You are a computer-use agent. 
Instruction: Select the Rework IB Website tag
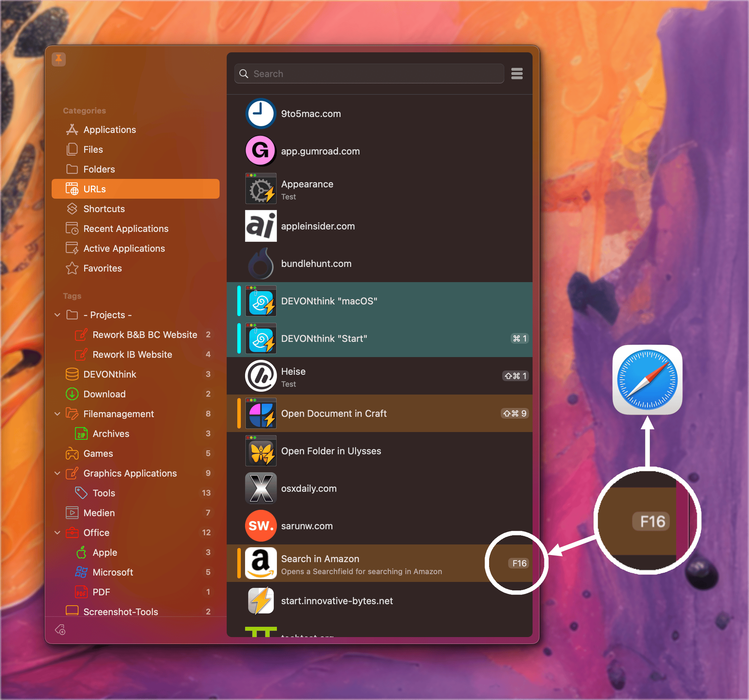135,355
